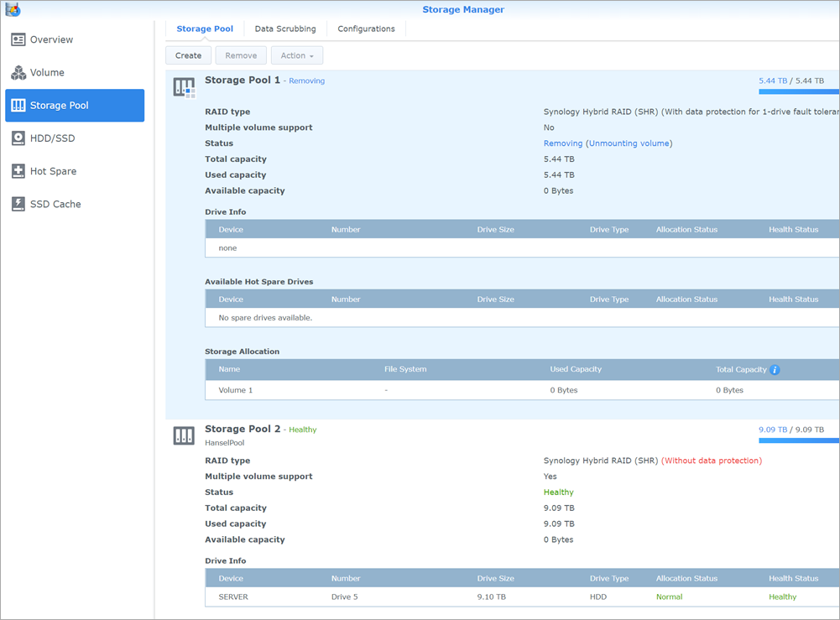Image resolution: width=840 pixels, height=620 pixels.
Task: Click the No spare drives available row
Action: pos(522,317)
